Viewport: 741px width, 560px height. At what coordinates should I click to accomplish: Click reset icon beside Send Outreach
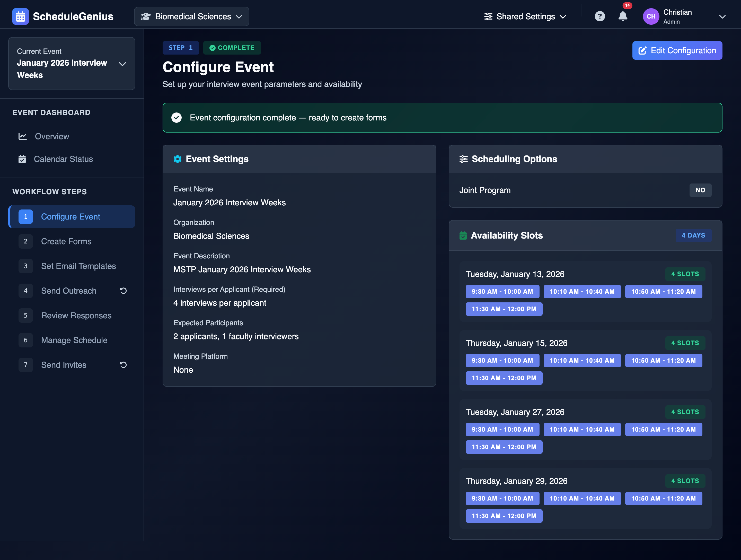point(123,291)
